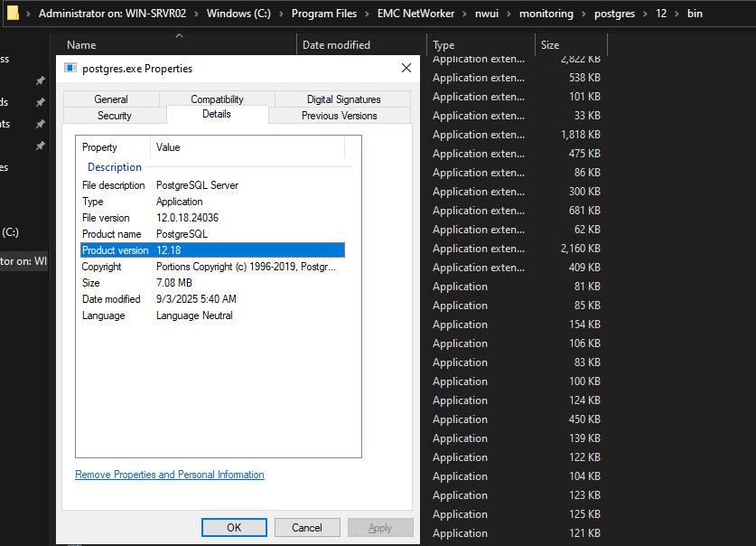Select the file row sized 681 KB
The width and height of the screenshot is (756, 546).
click(x=516, y=211)
